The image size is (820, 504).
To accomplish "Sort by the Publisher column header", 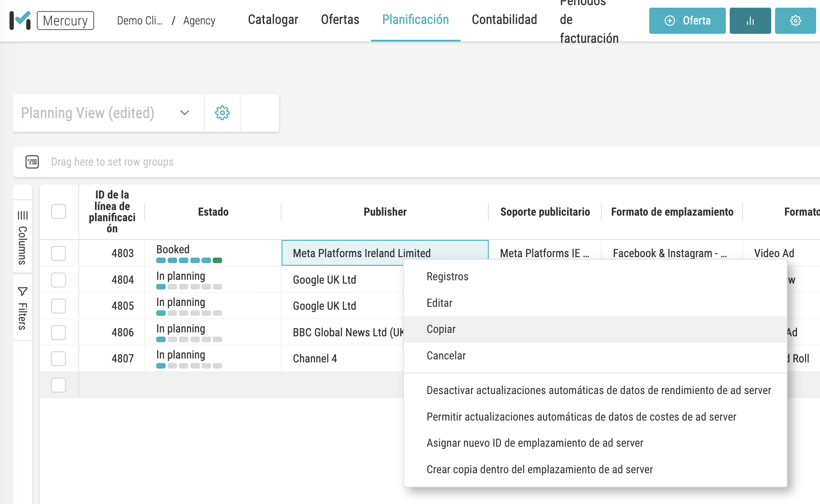I will (385, 212).
